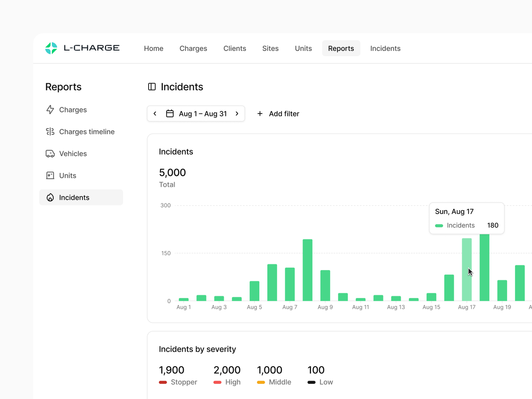The image size is (532, 399).
Task: Click the orange Middle severity swatch
Action: 261,382
